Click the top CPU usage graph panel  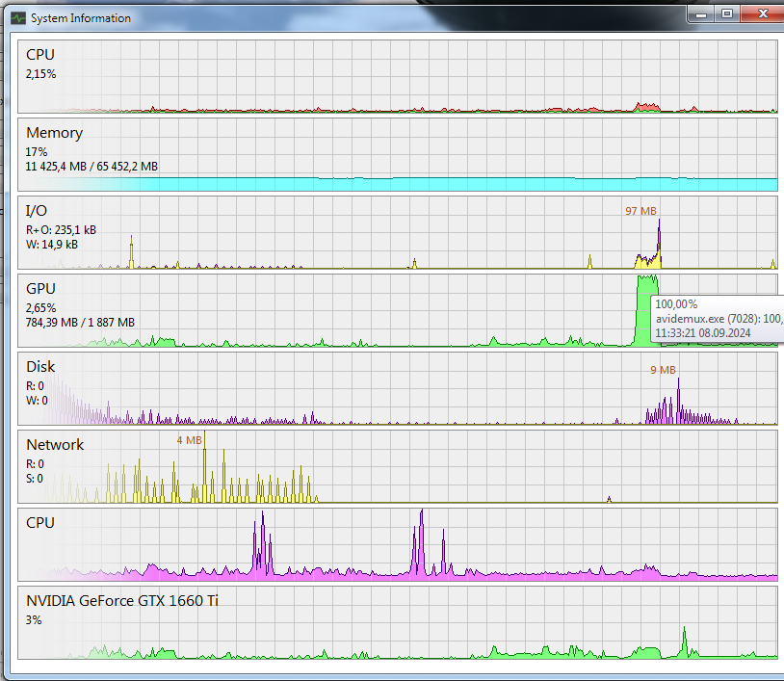click(398, 76)
